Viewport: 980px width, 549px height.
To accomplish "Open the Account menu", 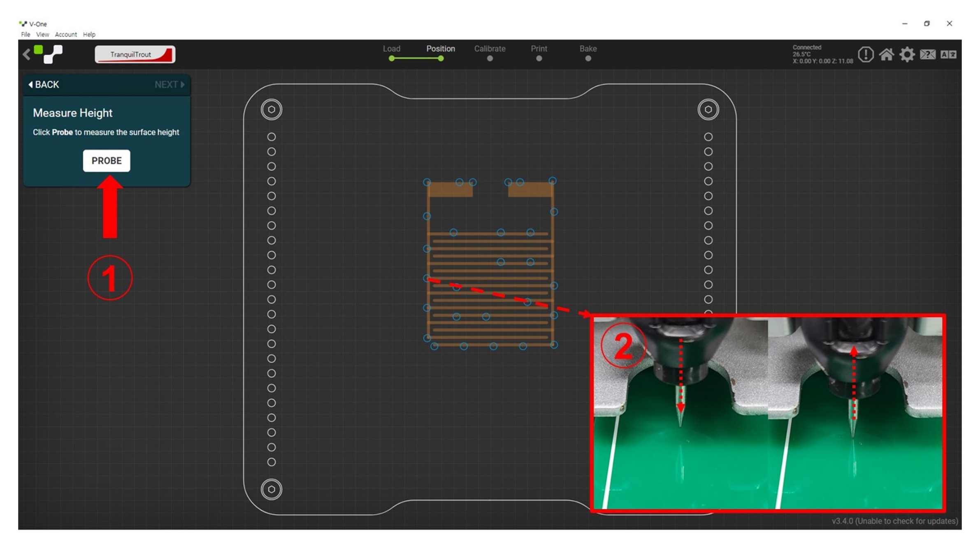I will tap(66, 35).
